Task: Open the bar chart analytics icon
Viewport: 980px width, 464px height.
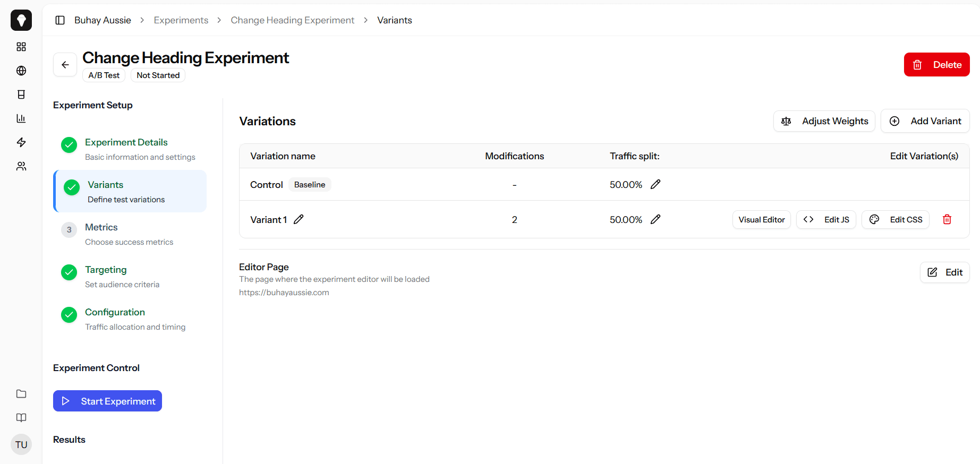Action: [21, 118]
